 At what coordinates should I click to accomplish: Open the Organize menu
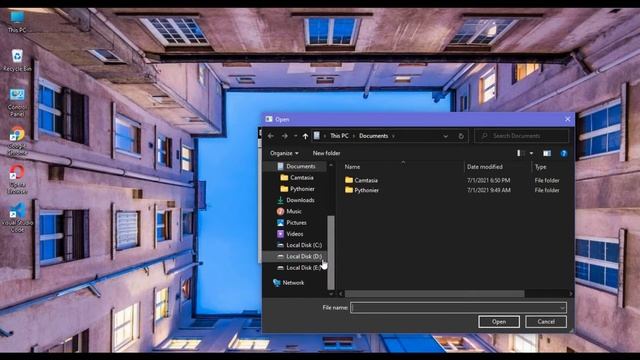point(284,153)
